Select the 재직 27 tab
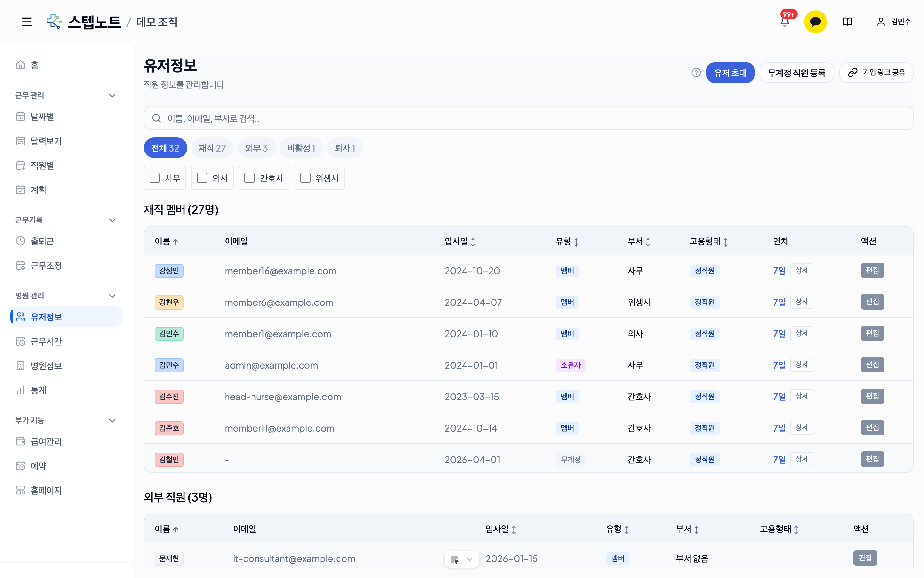924x578 pixels. (x=212, y=148)
